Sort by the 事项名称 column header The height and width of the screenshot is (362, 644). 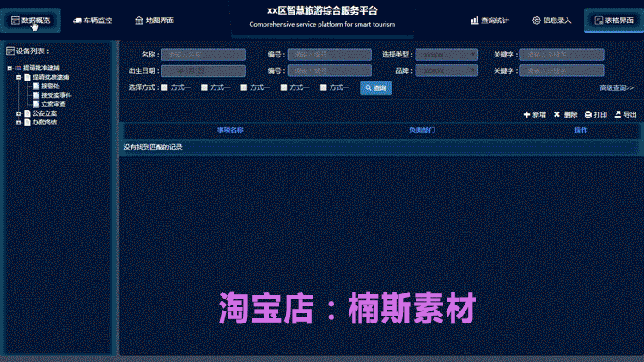click(x=230, y=130)
